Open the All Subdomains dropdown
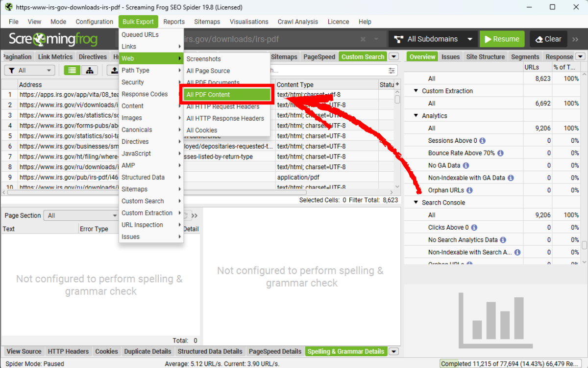This screenshot has height=368, width=588. tap(433, 39)
